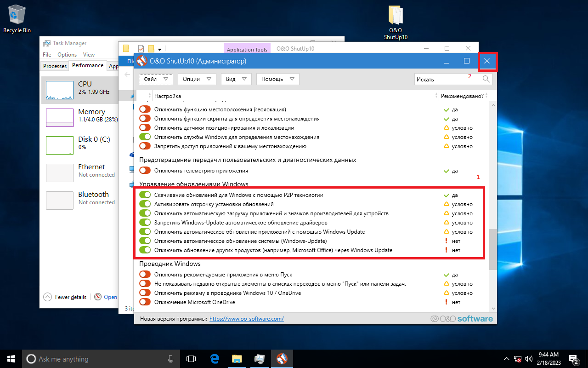Open the Options menu in Task Manager
The height and width of the screenshot is (368, 588).
[67, 55]
